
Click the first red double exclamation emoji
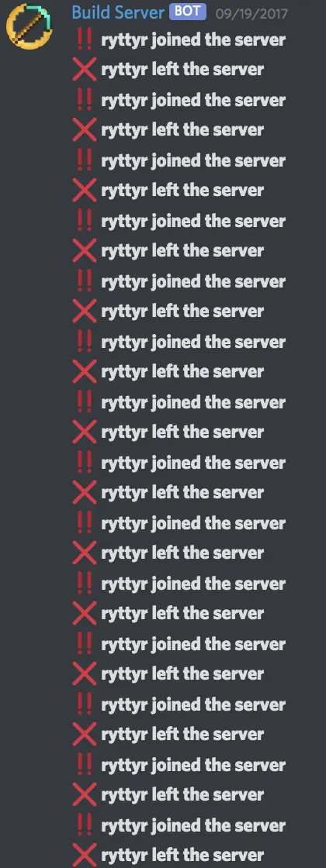pos(85,40)
